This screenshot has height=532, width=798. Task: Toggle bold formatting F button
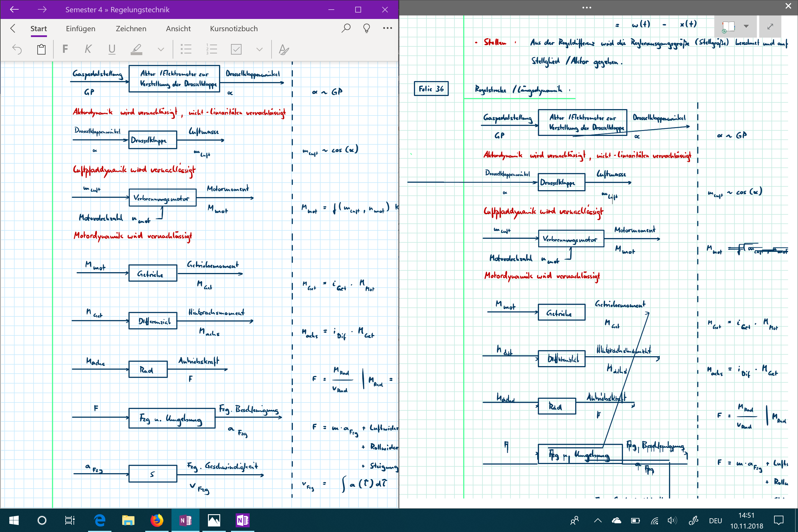[65, 50]
